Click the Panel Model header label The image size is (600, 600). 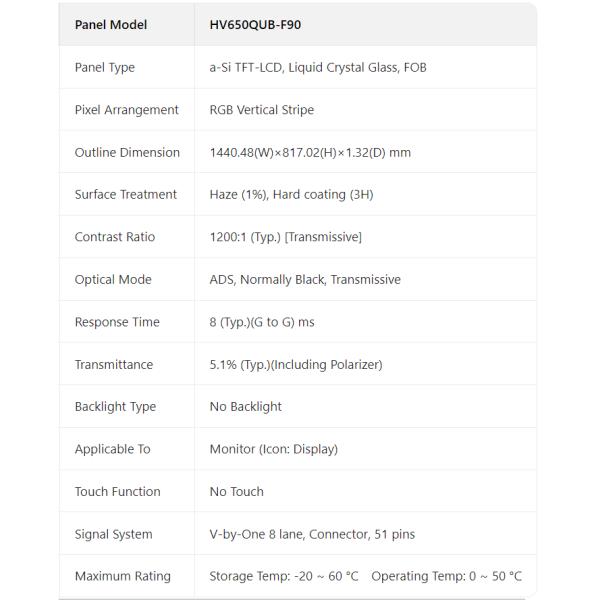(x=111, y=25)
